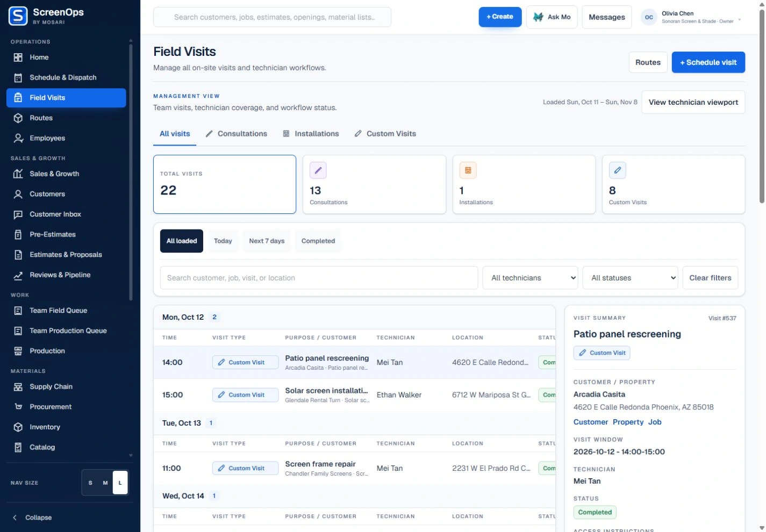Viewport: 766px width, 532px height.
Task: Click the Pre-Estimates clipboard icon
Action: pos(18,235)
